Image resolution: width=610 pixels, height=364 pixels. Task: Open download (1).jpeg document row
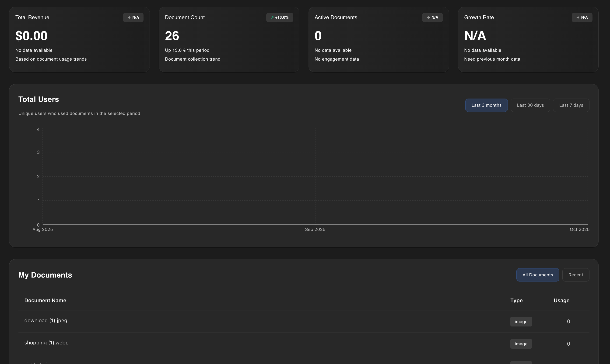tap(46, 321)
